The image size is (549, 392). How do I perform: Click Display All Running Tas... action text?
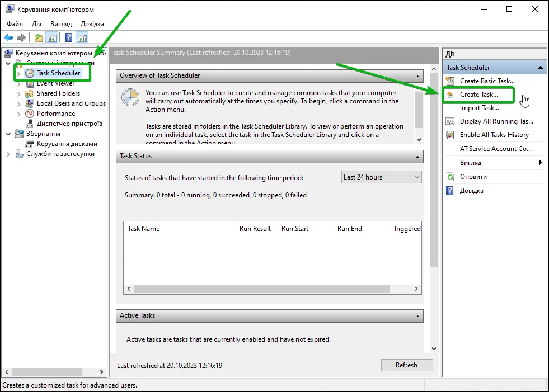496,121
